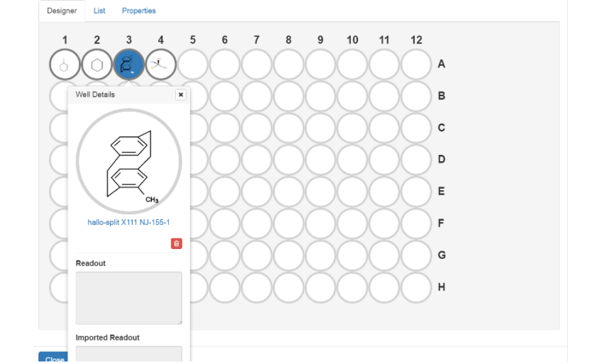Viewport: 597px width, 364px height.
Task: Select empty well A5
Action: tap(193, 64)
